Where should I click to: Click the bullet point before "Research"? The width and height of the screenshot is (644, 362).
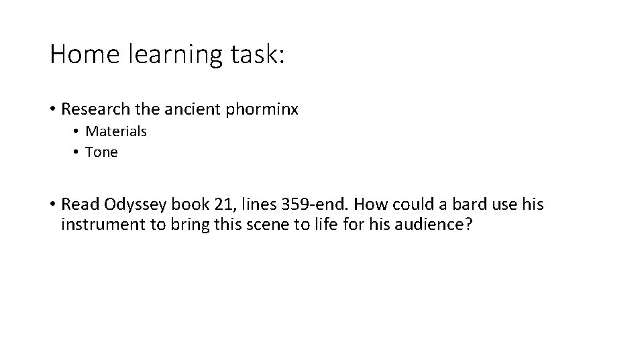(52, 109)
